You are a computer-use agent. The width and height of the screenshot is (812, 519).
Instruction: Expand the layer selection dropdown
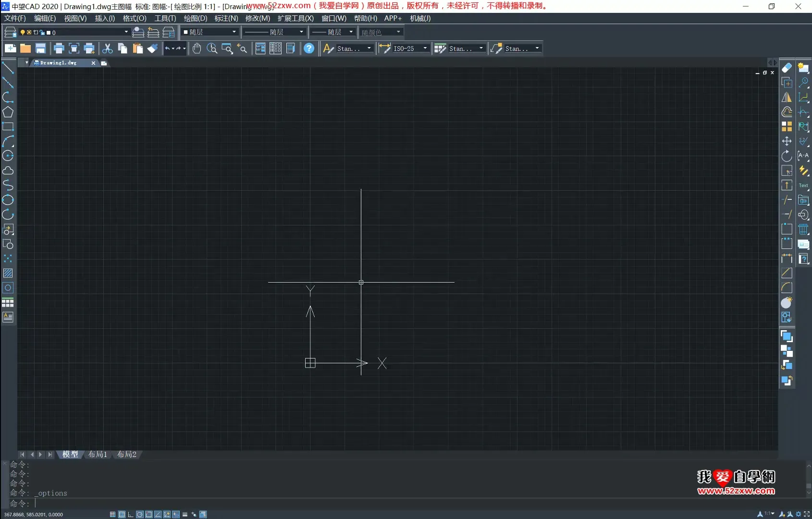(x=126, y=32)
